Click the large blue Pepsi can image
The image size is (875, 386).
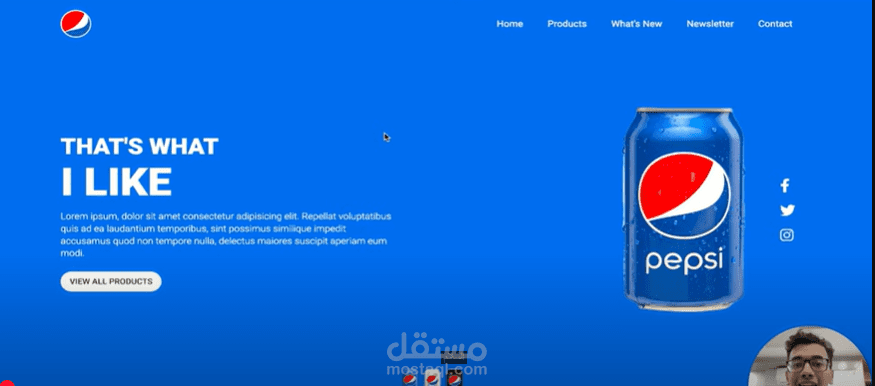(x=684, y=209)
